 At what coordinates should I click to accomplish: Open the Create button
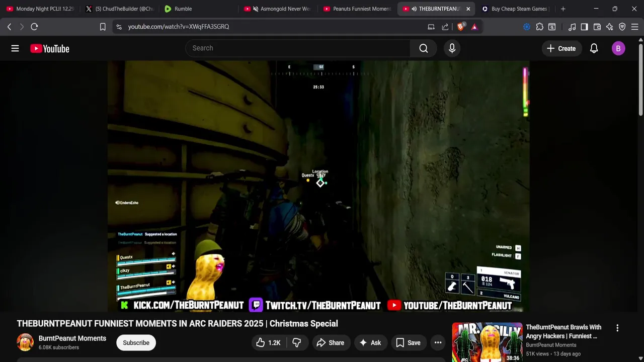[561, 48]
